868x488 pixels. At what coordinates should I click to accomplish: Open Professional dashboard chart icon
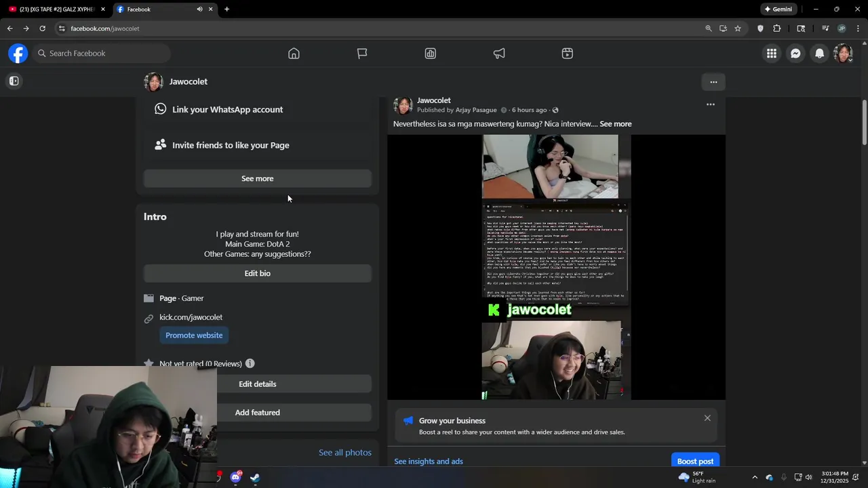point(431,54)
